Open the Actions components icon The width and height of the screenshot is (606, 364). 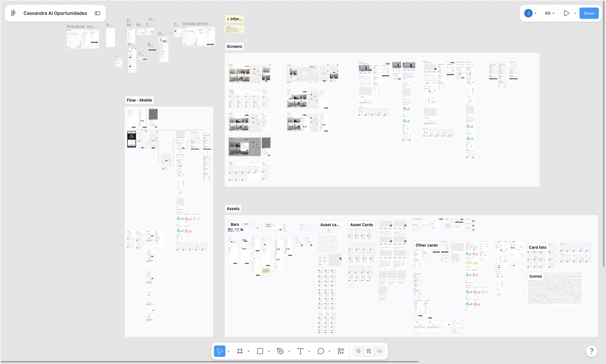pos(341,351)
